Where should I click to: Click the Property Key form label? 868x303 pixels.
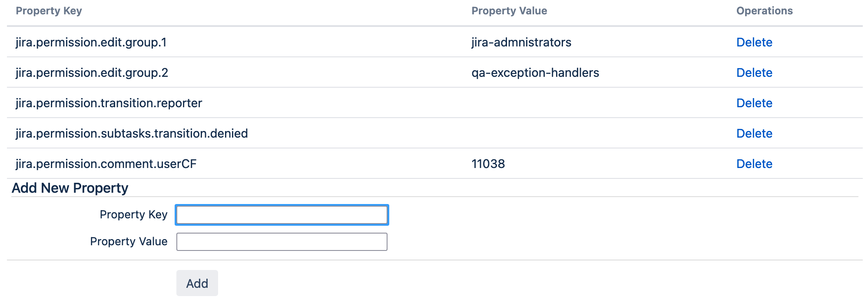(134, 214)
